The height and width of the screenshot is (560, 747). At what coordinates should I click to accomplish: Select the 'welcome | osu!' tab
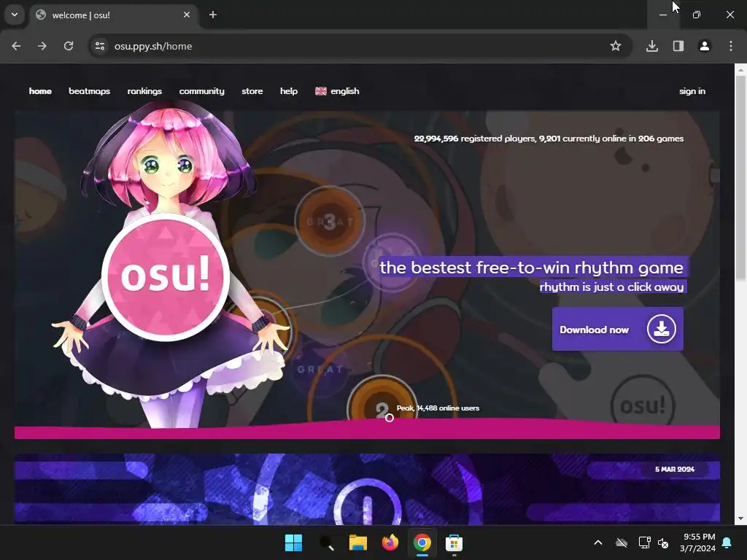click(x=113, y=15)
